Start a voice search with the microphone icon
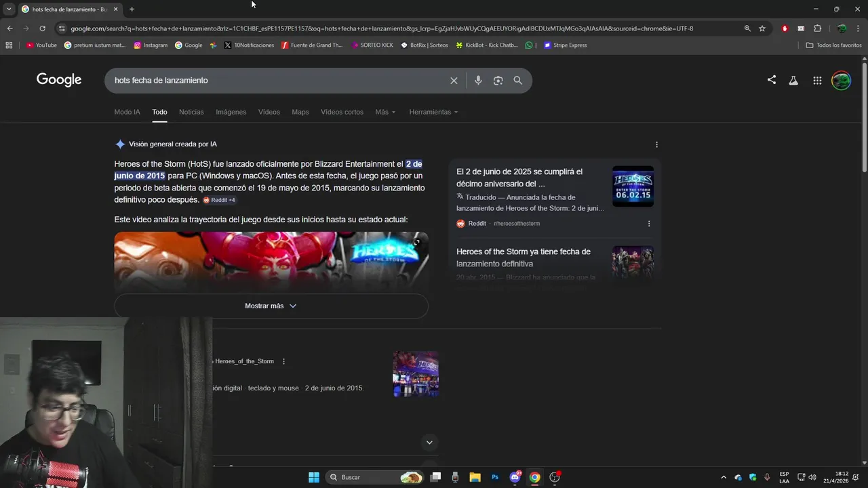The image size is (868, 488). pos(478,81)
